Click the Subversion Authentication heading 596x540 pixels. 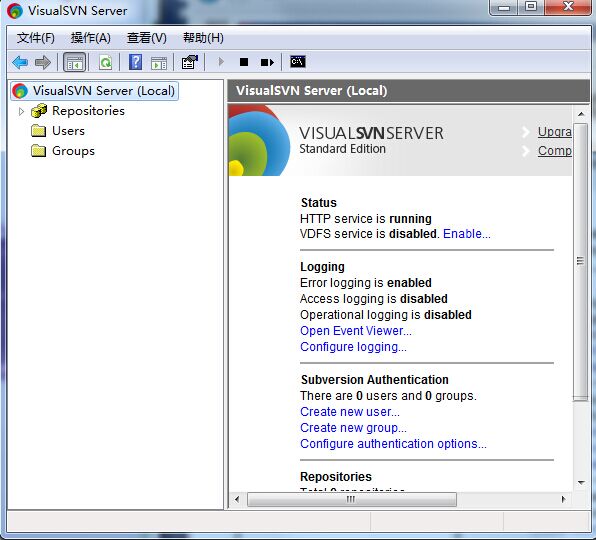click(374, 380)
